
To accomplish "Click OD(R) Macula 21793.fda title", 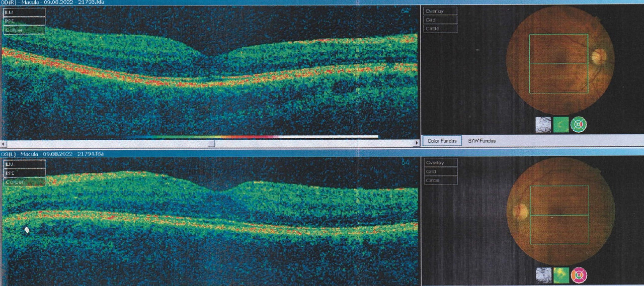I will (x=52, y=3).
